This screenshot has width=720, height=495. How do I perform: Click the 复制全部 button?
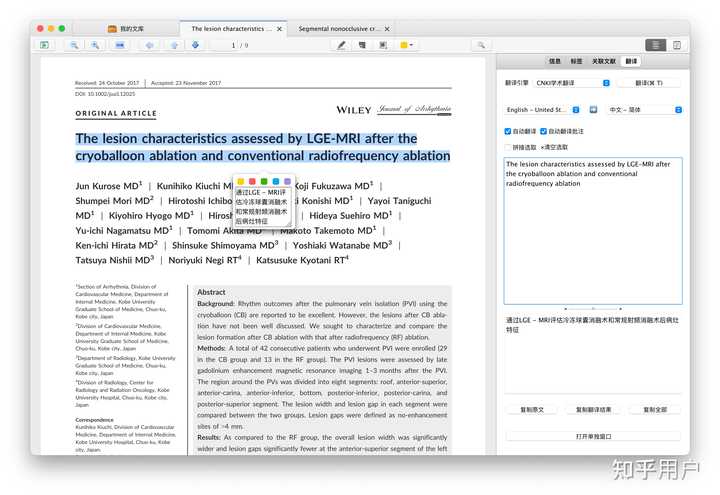pyautogui.click(x=655, y=410)
